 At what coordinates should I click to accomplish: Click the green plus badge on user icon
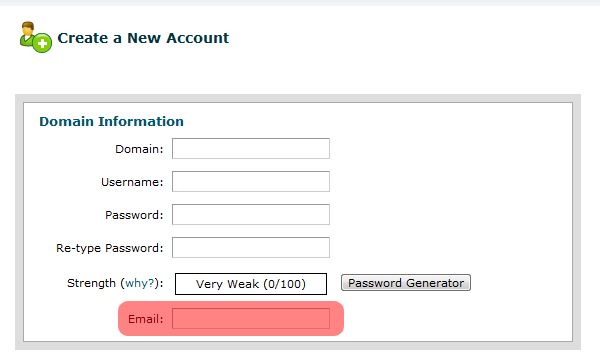tap(42, 43)
